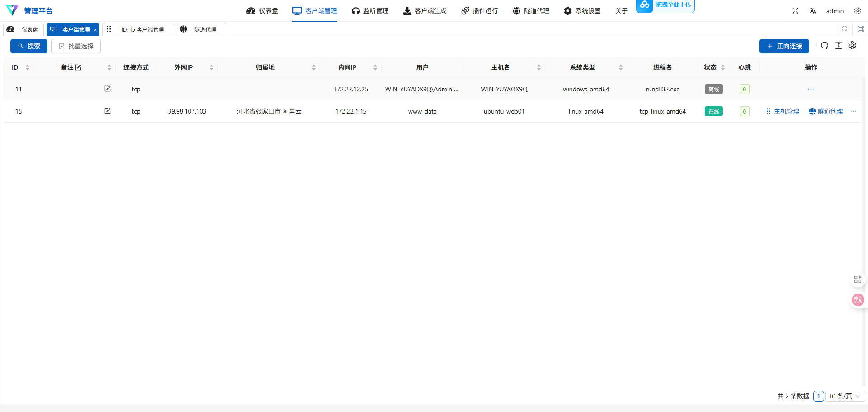Sort by 外网IP column arrows
The image size is (868, 412).
pyautogui.click(x=212, y=67)
